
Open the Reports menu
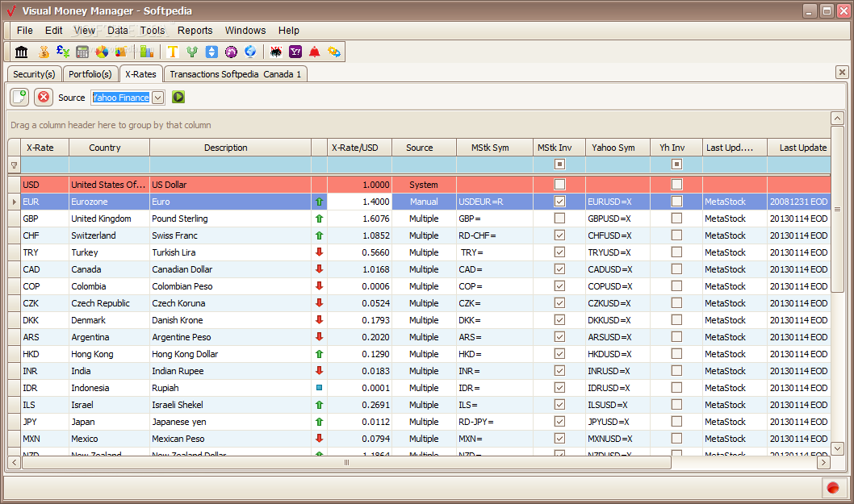tap(195, 31)
